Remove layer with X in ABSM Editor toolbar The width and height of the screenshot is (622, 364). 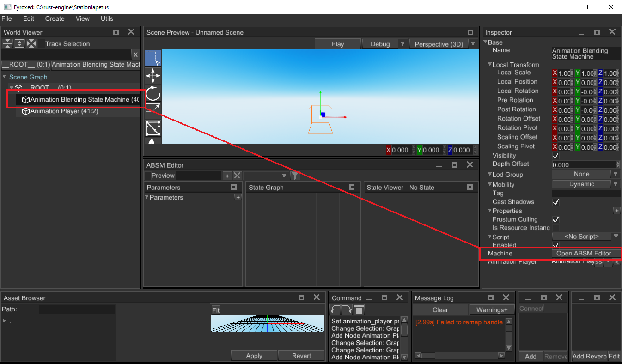pyautogui.click(x=237, y=176)
